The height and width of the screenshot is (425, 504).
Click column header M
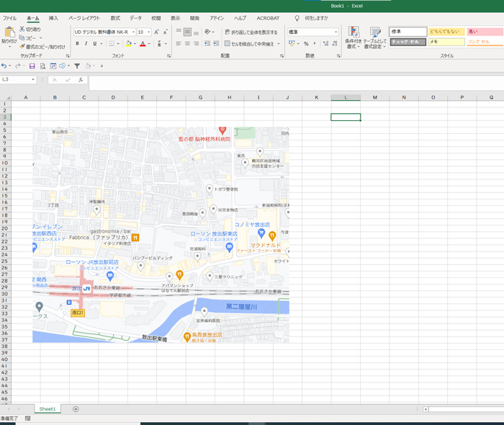click(x=375, y=97)
